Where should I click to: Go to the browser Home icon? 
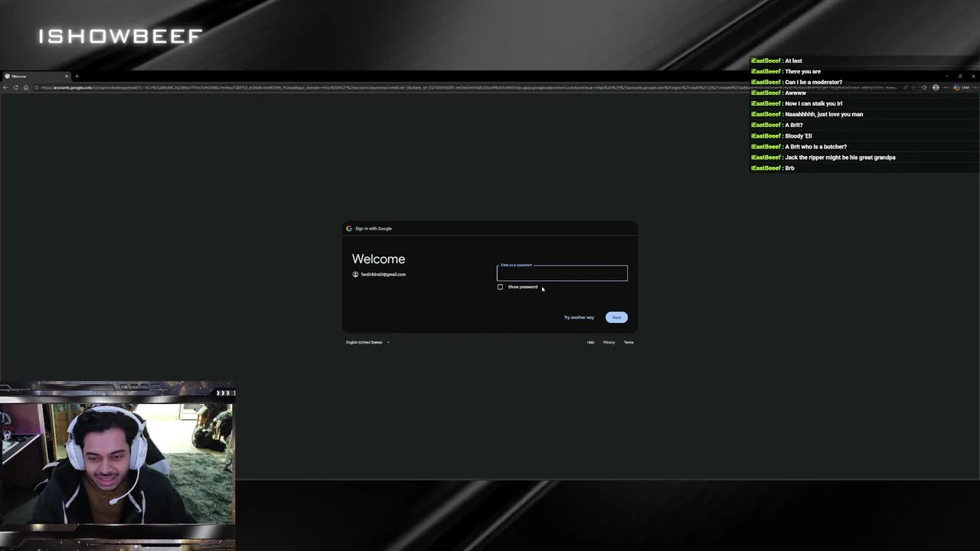tap(25, 87)
